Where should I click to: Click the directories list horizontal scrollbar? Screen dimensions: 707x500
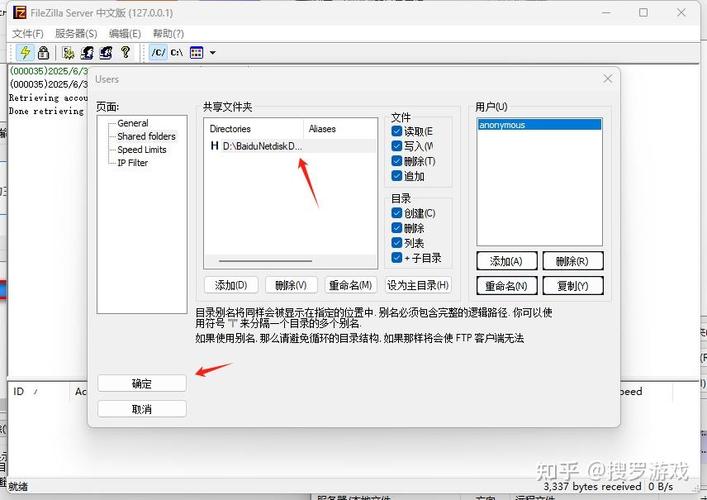(266, 261)
